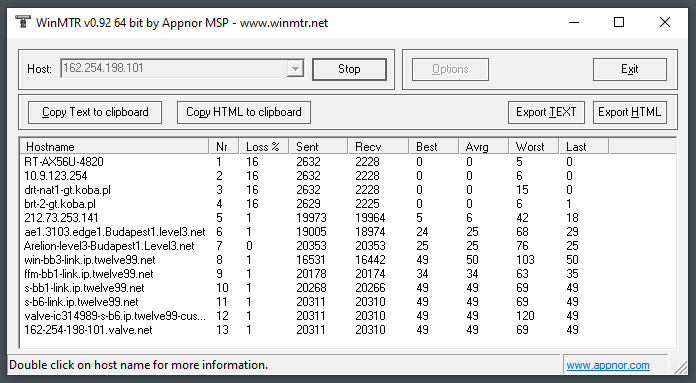The height and width of the screenshot is (383, 696).
Task: Copy Text to clipboard
Action: (95, 112)
